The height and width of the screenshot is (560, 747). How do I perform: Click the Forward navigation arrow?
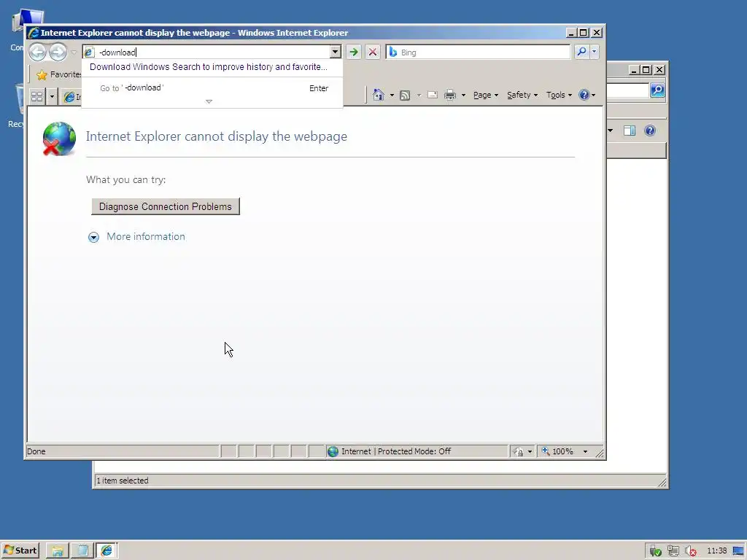coord(58,52)
